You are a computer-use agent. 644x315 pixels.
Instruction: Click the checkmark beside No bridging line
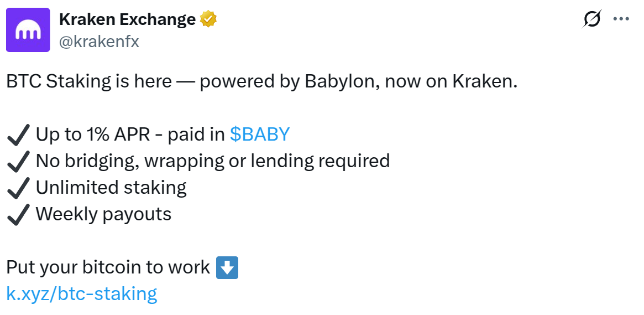pyautogui.click(x=18, y=161)
